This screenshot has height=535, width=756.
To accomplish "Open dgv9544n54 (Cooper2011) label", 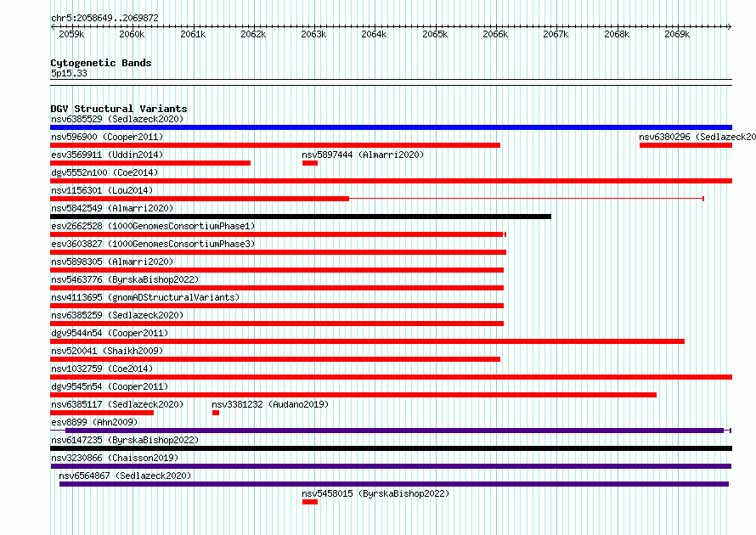I will tap(110, 333).
